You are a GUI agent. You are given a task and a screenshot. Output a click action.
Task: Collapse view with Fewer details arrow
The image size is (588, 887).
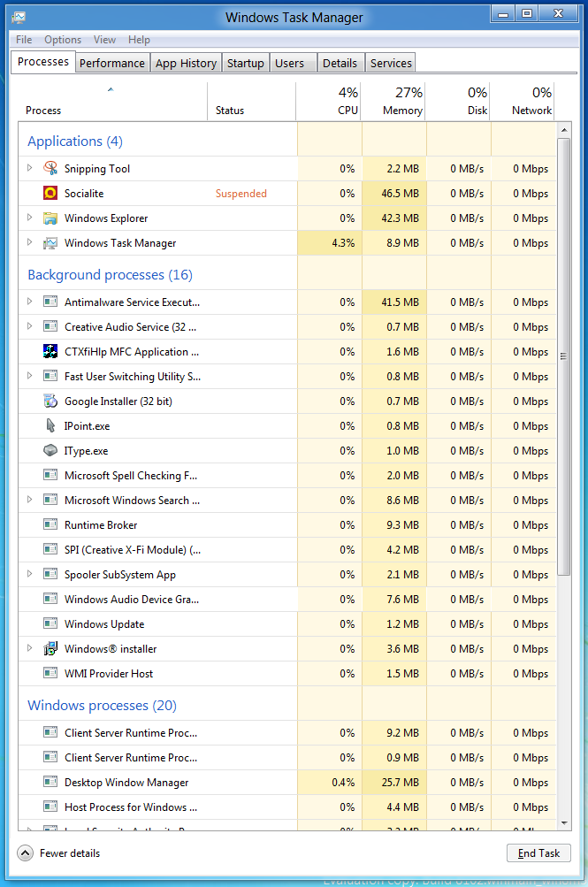pyautogui.click(x=25, y=853)
